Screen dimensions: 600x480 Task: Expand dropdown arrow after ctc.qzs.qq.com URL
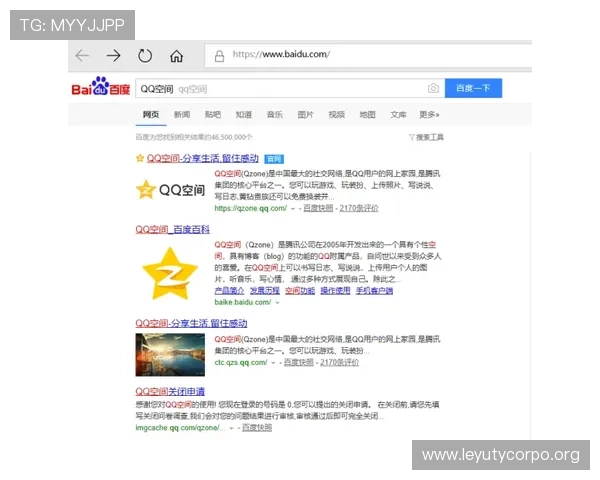pyautogui.click(x=273, y=362)
